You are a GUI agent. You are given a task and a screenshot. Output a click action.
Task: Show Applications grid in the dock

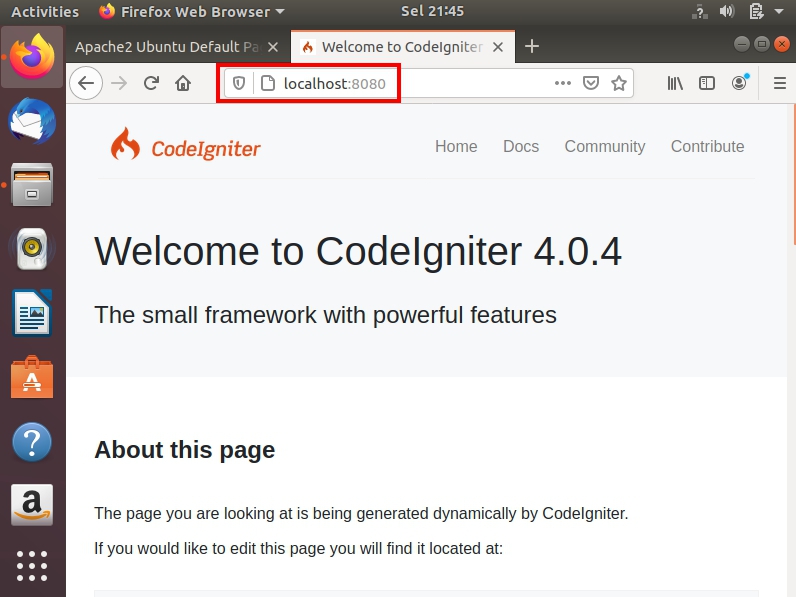pos(32,566)
